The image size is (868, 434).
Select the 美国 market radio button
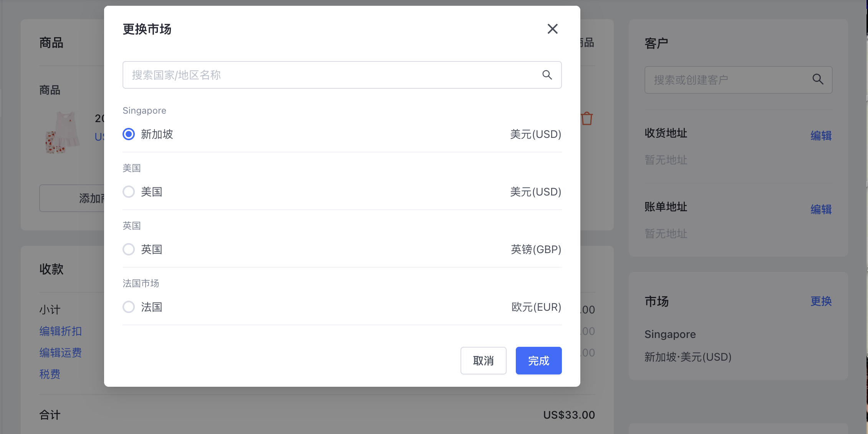pos(129,192)
